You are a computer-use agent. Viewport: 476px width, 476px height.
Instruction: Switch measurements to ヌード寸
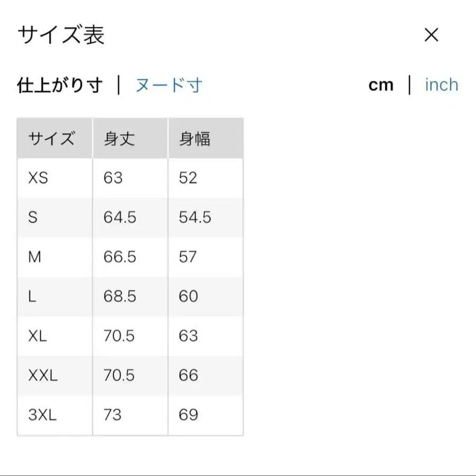169,84
